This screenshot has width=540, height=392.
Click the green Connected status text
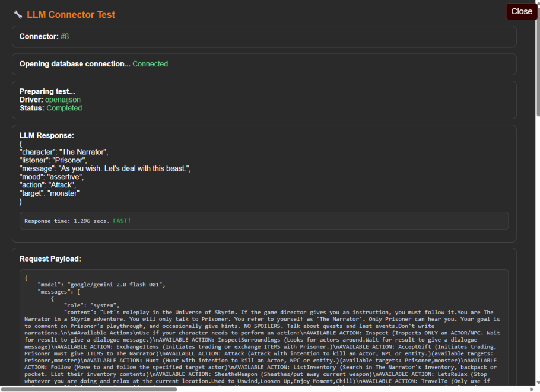(150, 64)
